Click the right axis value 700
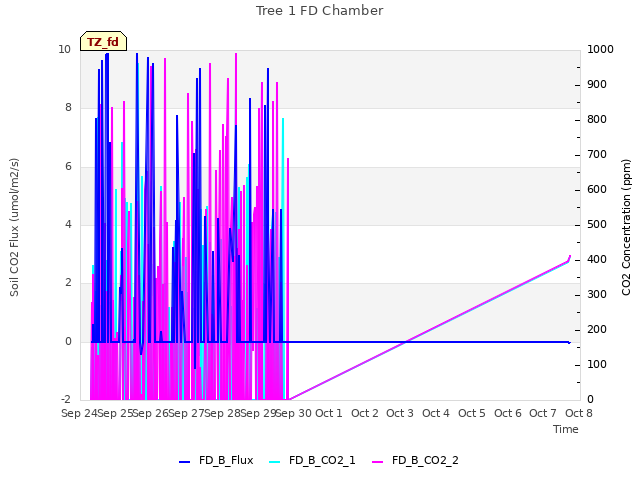The width and height of the screenshot is (640, 480). tap(597, 154)
